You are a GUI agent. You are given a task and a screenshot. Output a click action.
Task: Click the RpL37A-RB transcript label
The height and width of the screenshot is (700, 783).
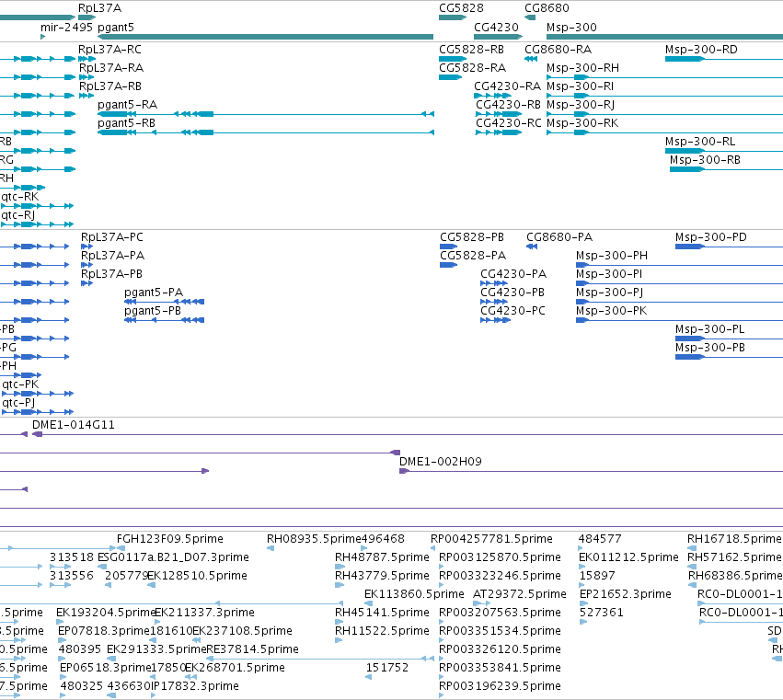pos(109,86)
